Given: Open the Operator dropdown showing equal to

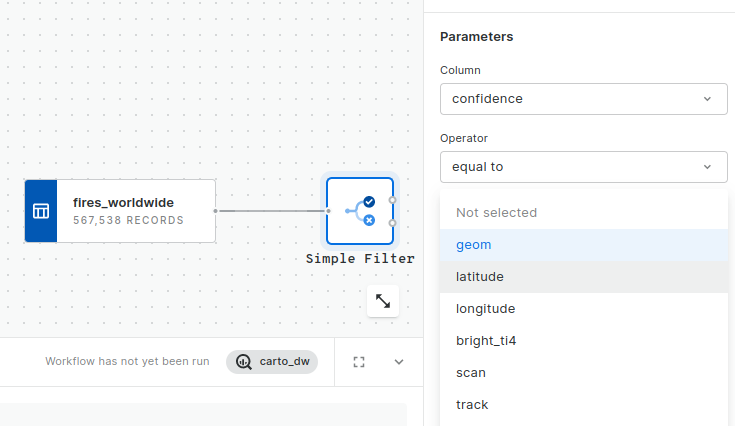Looking at the screenshot, I should [x=583, y=167].
